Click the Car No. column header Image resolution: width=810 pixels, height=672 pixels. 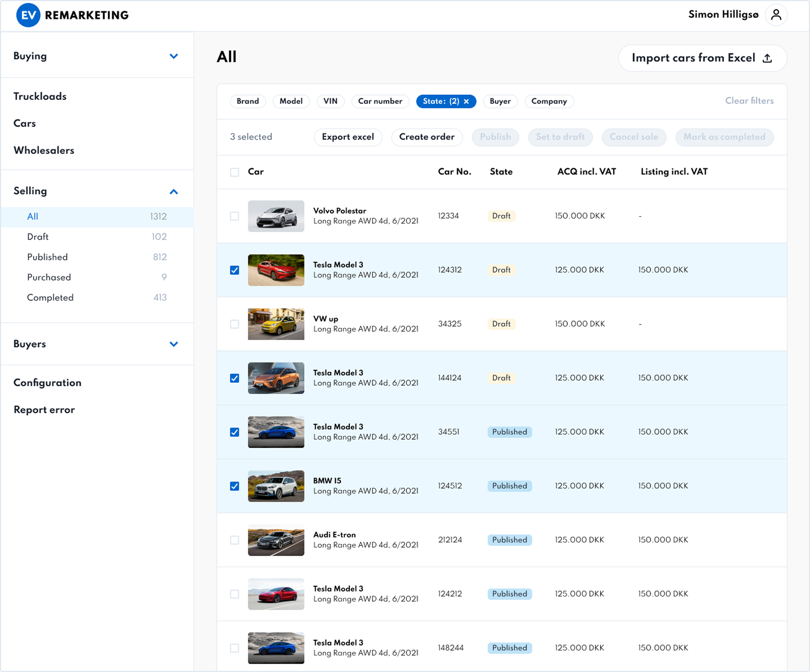pyautogui.click(x=455, y=172)
